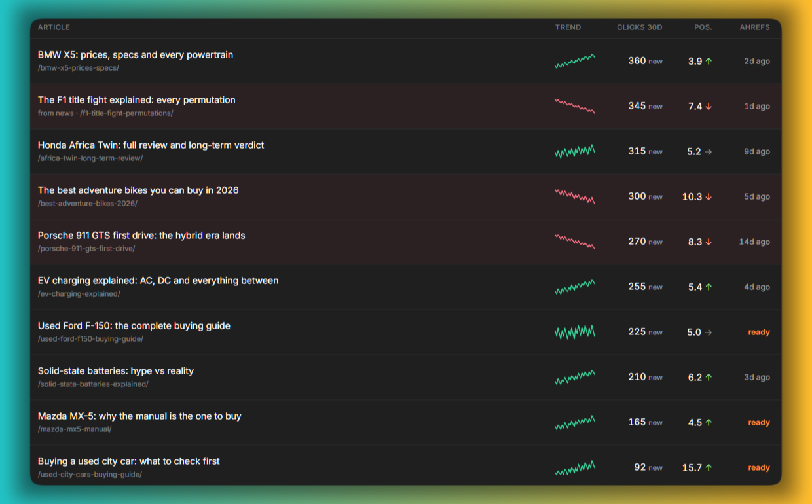
Task: Click the /used-ford-f150-buying-guide/ path
Action: click(90, 339)
